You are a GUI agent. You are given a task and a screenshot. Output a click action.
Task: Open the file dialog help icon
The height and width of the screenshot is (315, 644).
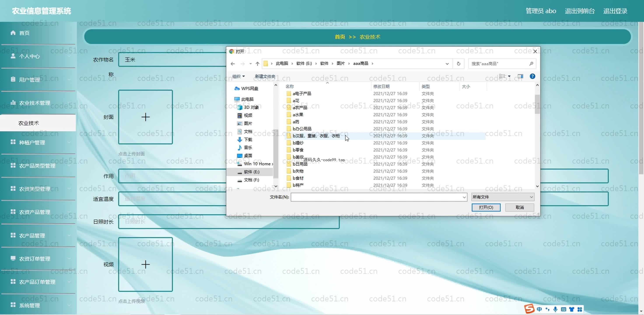tap(532, 76)
